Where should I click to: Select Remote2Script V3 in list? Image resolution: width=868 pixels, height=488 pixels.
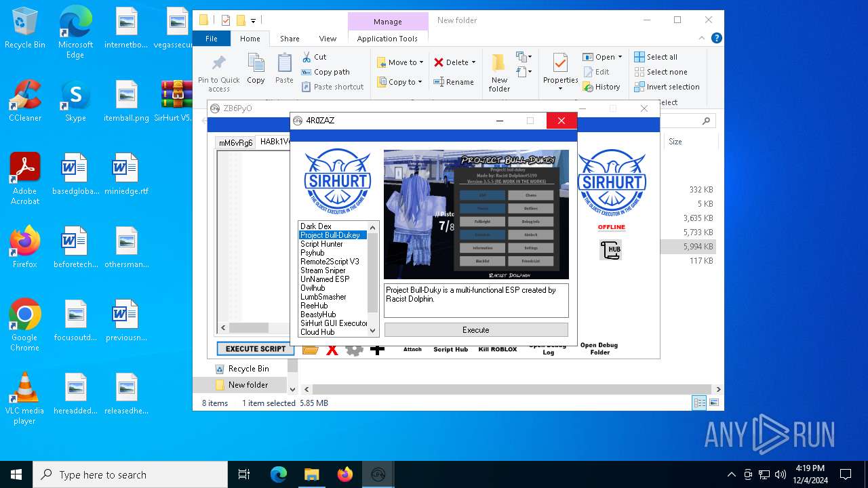(330, 262)
